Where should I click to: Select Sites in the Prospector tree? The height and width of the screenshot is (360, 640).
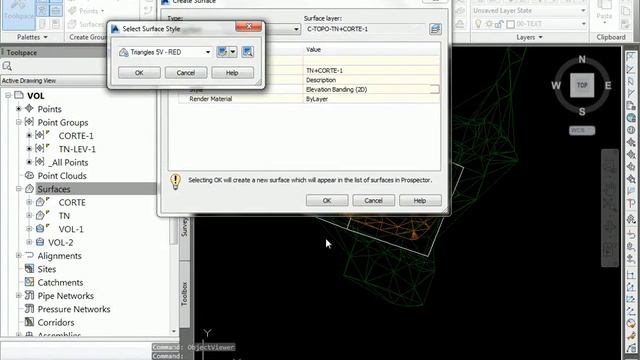tap(47, 269)
